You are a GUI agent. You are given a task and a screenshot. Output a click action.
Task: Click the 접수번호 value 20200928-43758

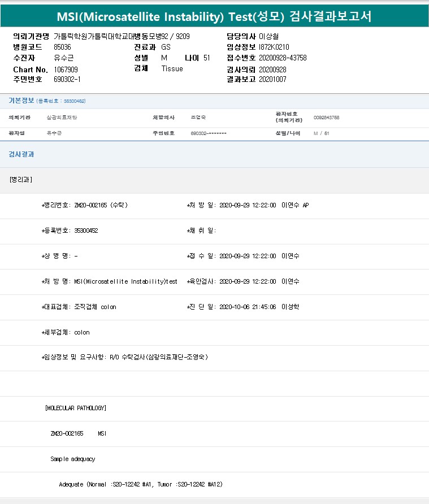coord(283,58)
